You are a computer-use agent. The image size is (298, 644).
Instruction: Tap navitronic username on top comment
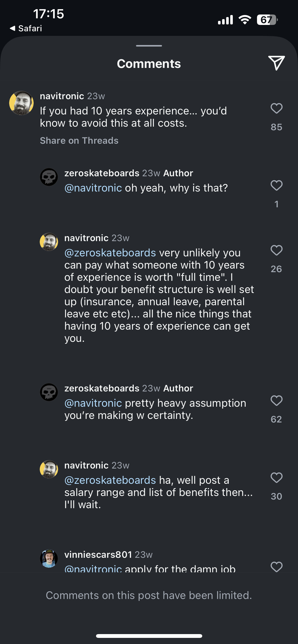click(62, 96)
